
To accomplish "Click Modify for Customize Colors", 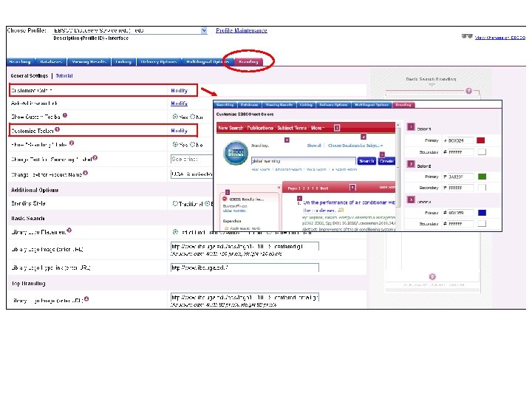I will tap(179, 91).
